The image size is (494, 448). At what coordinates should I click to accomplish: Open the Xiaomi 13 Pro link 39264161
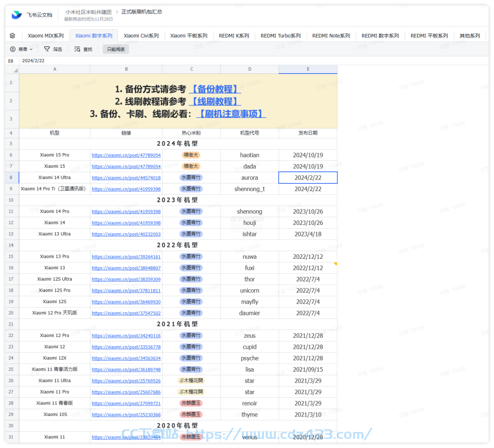126,257
